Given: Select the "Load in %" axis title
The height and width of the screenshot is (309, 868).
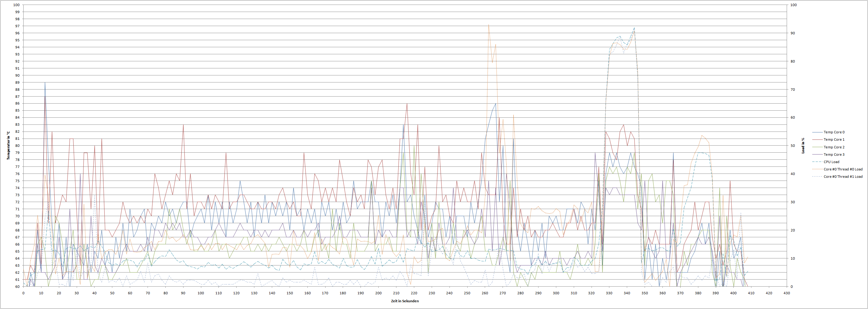Looking at the screenshot, I should point(803,145).
